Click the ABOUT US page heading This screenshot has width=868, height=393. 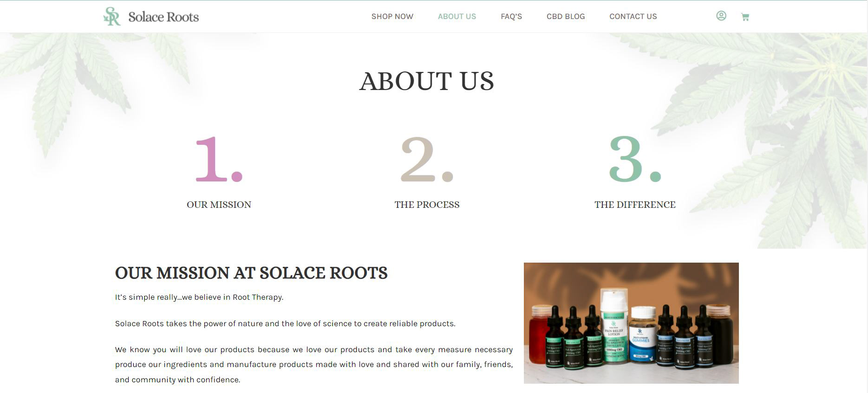(427, 81)
